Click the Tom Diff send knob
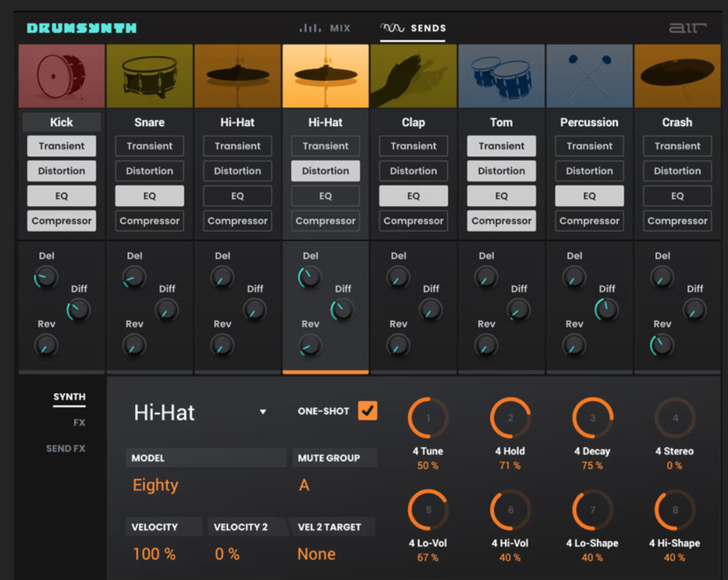Screen dimensions: 728x580 pyautogui.click(x=518, y=310)
